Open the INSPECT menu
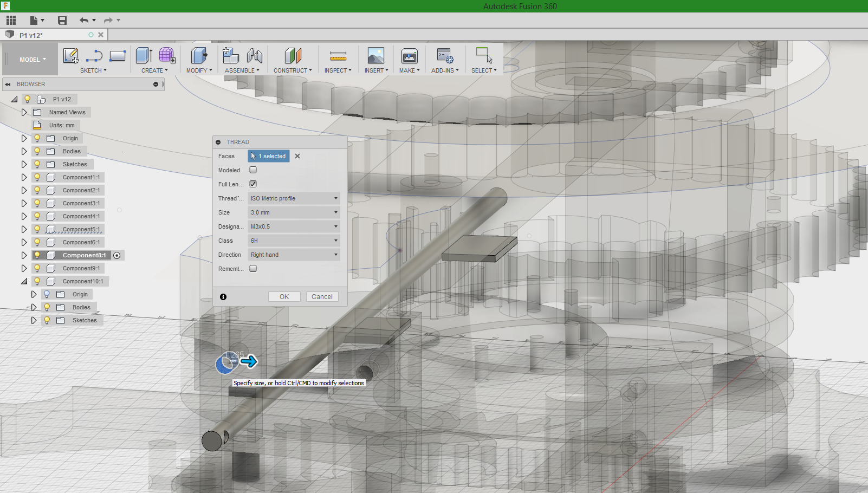This screenshot has width=868, height=493. (x=338, y=70)
